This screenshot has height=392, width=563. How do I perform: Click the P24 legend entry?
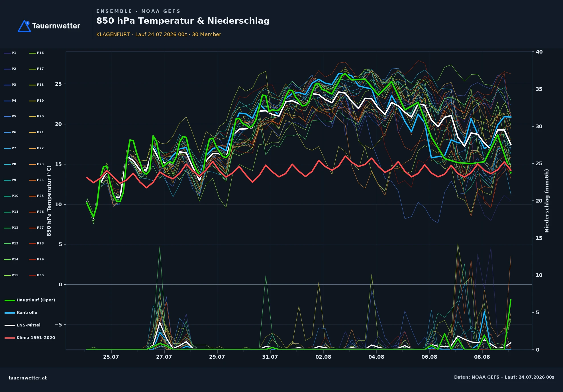(x=36, y=180)
